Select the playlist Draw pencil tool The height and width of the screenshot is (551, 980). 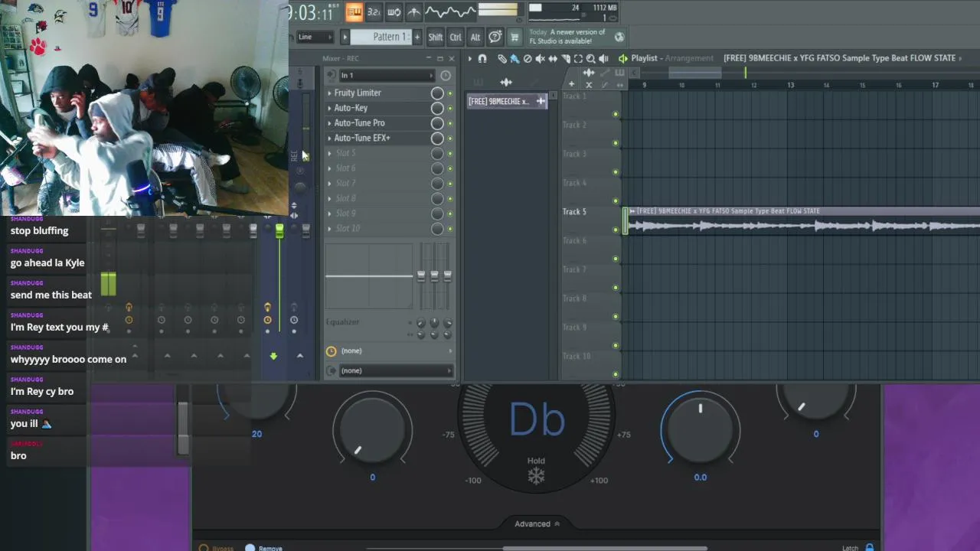coord(502,58)
